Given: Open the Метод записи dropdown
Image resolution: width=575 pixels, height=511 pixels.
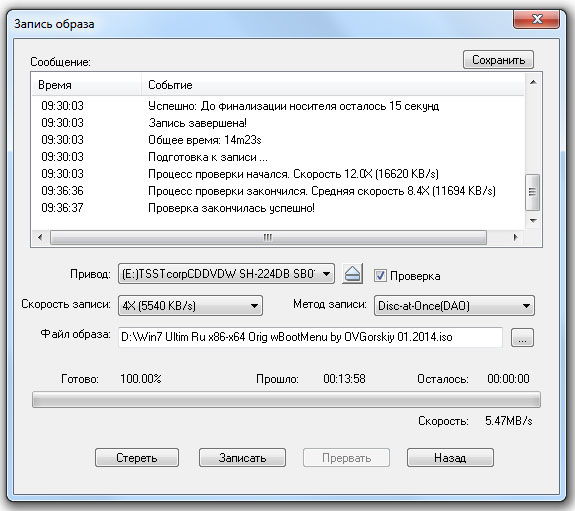Looking at the screenshot, I should pos(454,306).
